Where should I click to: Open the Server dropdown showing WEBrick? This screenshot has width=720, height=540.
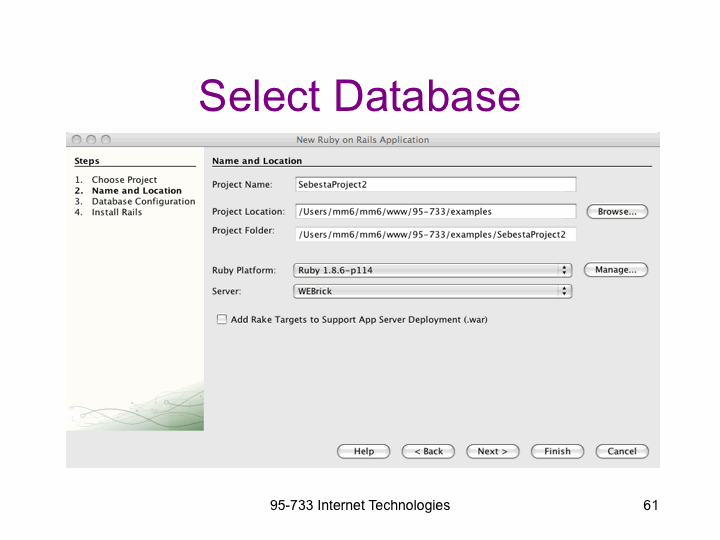point(432,291)
